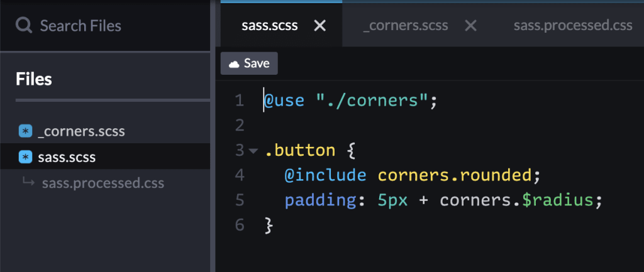This screenshot has height=272, width=644.
Task: Switch to the _corners.scss tab
Action: pos(406,25)
